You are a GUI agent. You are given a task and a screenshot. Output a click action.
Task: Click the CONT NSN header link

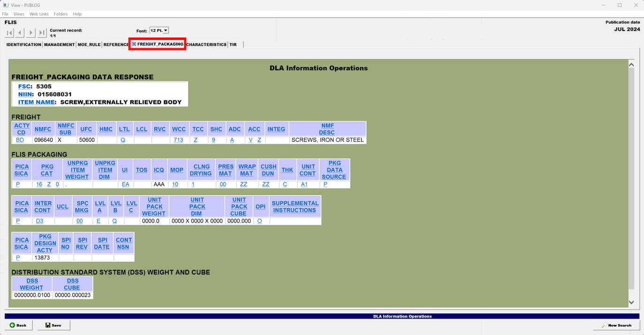coord(124,243)
